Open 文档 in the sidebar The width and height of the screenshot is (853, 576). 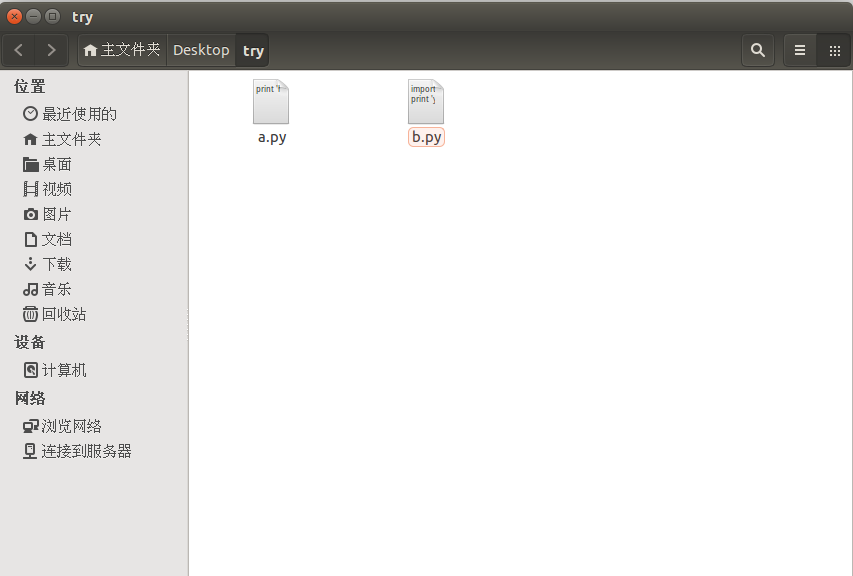[x=94, y=239]
